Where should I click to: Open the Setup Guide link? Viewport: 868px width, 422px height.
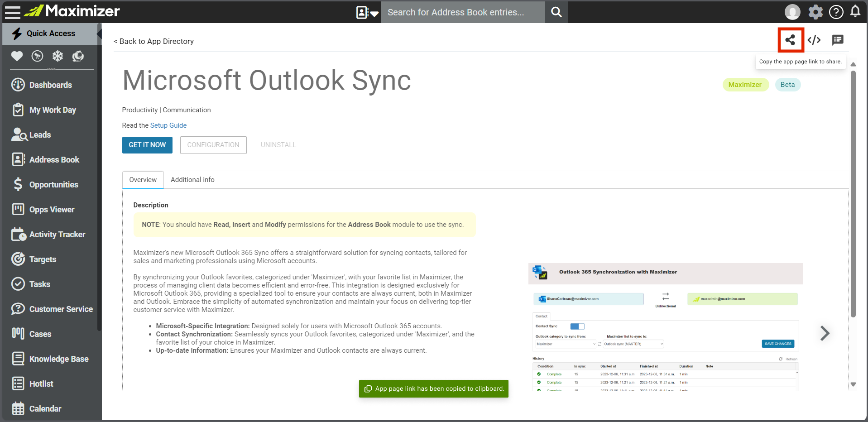pos(168,125)
